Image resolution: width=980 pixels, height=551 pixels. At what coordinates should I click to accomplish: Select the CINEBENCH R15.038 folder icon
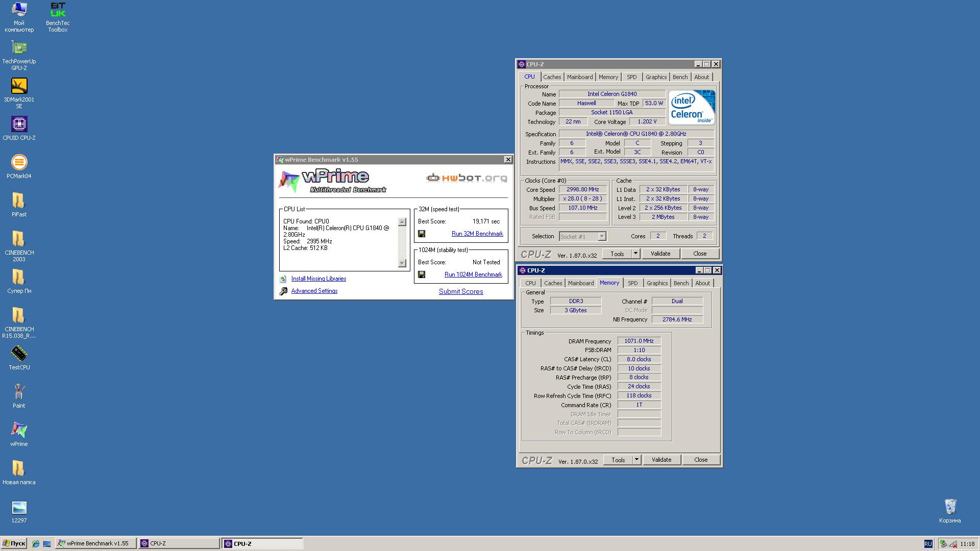[19, 323]
